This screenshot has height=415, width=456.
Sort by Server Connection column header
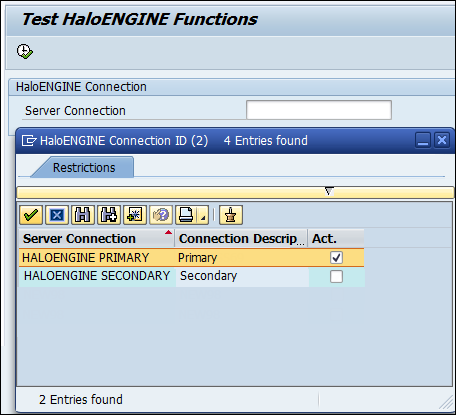pyautogui.click(x=97, y=238)
